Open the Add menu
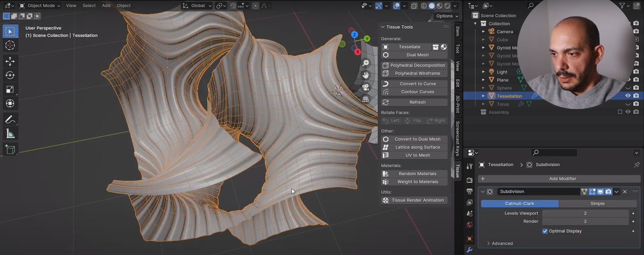 pos(106,5)
